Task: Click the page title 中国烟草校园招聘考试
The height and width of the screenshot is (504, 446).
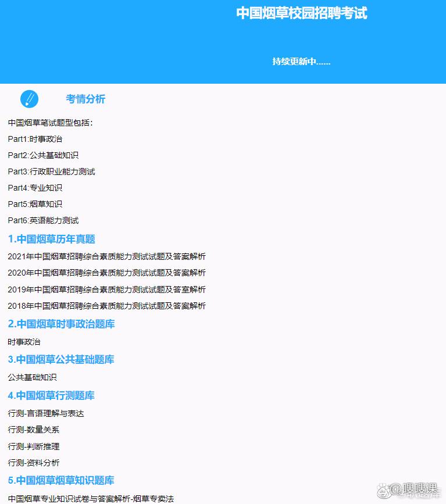Action: click(x=302, y=13)
